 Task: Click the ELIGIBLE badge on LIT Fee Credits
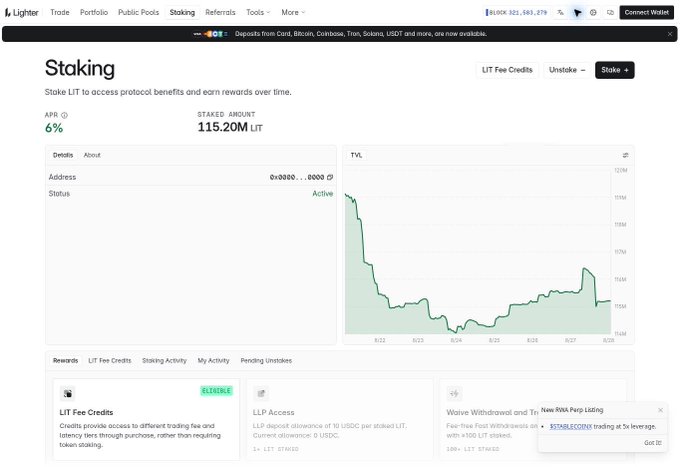pos(216,391)
